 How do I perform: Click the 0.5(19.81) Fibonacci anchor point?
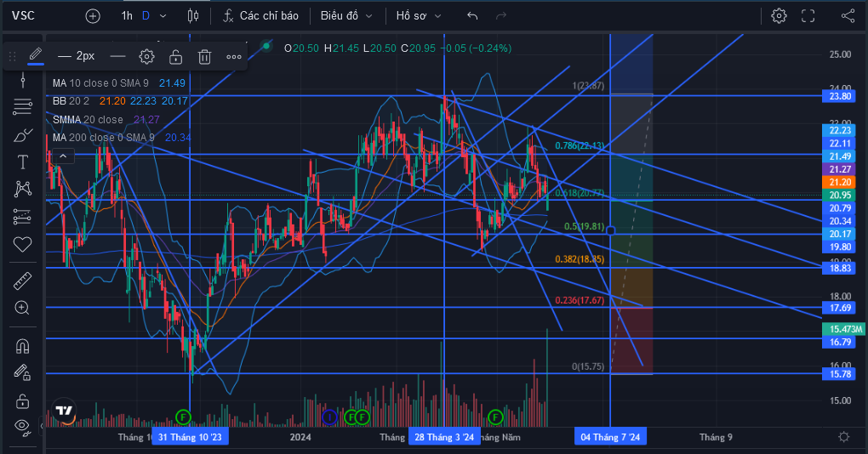tap(611, 230)
